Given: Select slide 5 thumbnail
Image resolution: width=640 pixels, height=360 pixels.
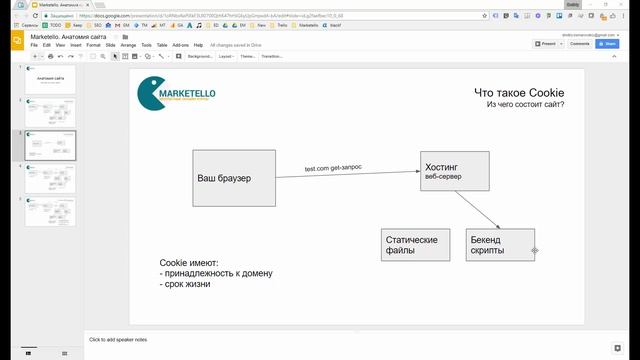Looking at the screenshot, I should (x=50, y=211).
